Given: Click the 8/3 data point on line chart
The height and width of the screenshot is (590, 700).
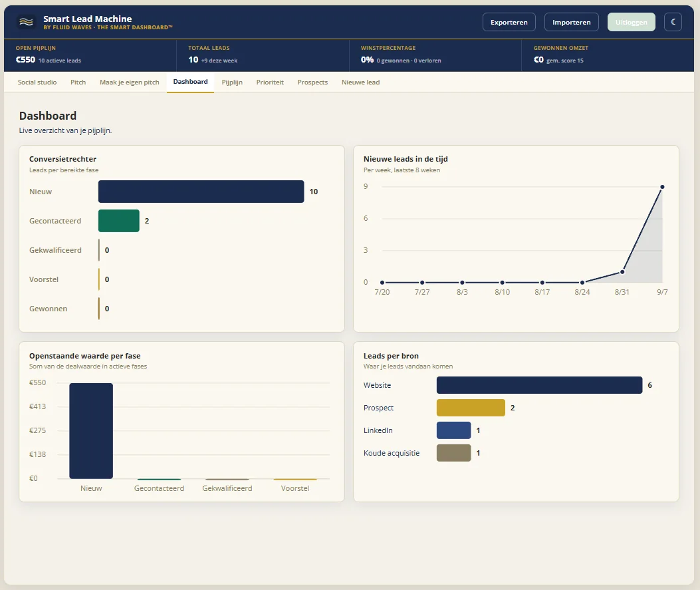Looking at the screenshot, I should click(462, 282).
